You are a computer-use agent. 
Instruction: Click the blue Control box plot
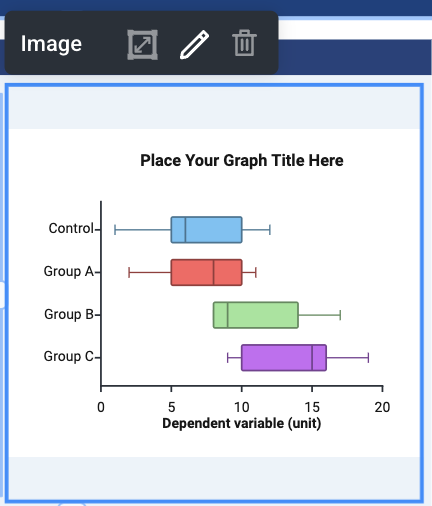point(206,230)
